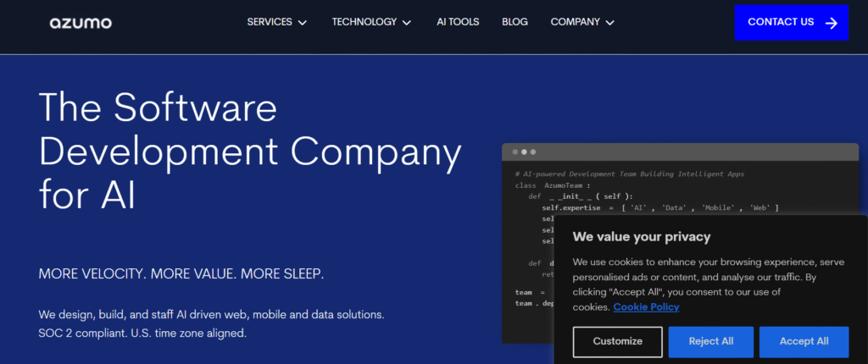Click the Customize cookies button
Screen dimensions: 868x364
click(618, 341)
